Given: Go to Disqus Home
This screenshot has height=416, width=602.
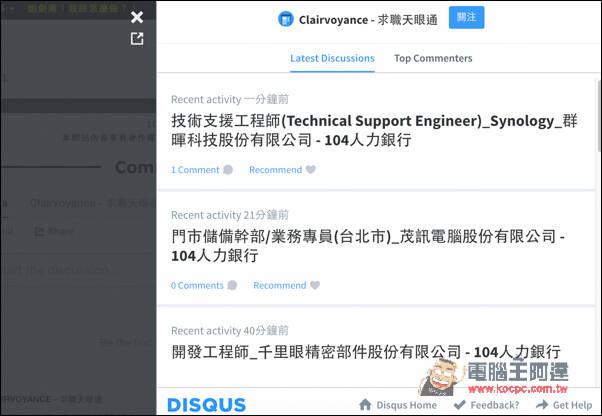Looking at the screenshot, I should pyautogui.click(x=398, y=405).
